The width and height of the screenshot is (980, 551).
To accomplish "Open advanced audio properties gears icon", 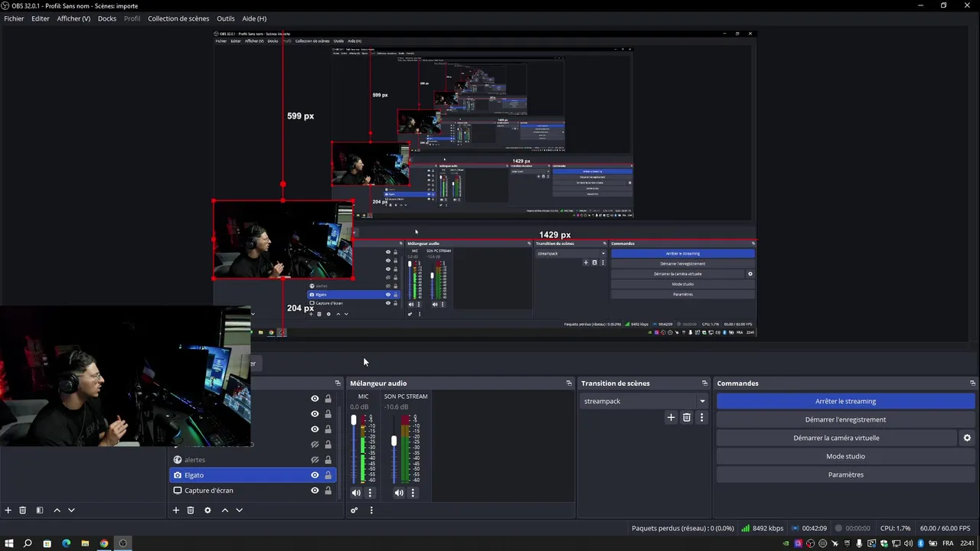I will [x=354, y=510].
